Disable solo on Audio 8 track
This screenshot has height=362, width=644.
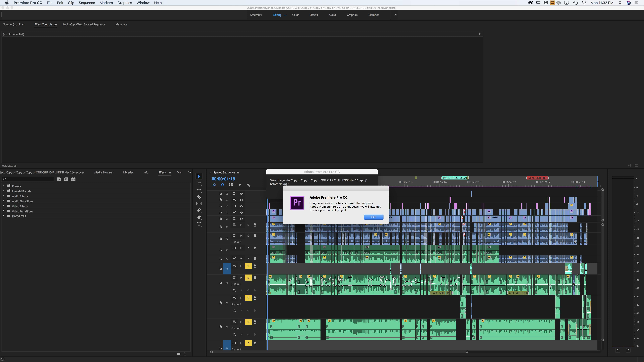(248, 322)
